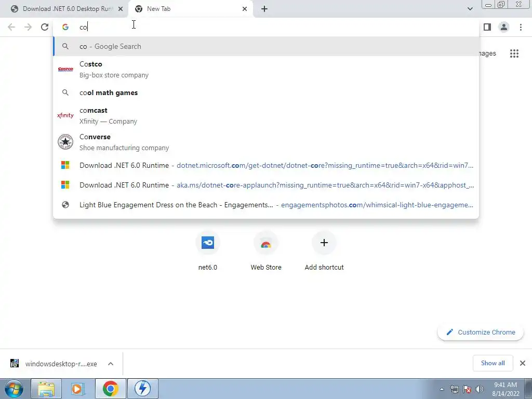This screenshot has width=532, height=399.
Task: Open the side panel icon
Action: [x=487, y=27]
